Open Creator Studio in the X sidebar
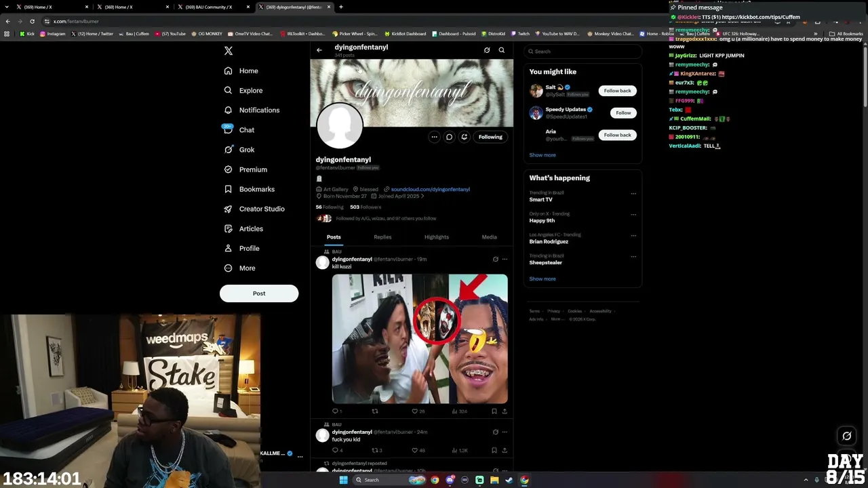The height and width of the screenshot is (488, 868). (254, 209)
